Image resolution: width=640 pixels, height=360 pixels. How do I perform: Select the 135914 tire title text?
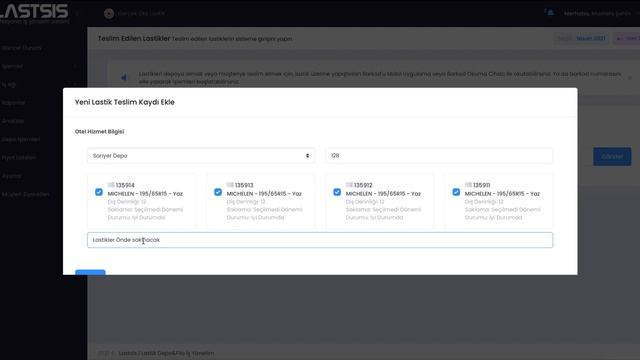[125, 185]
